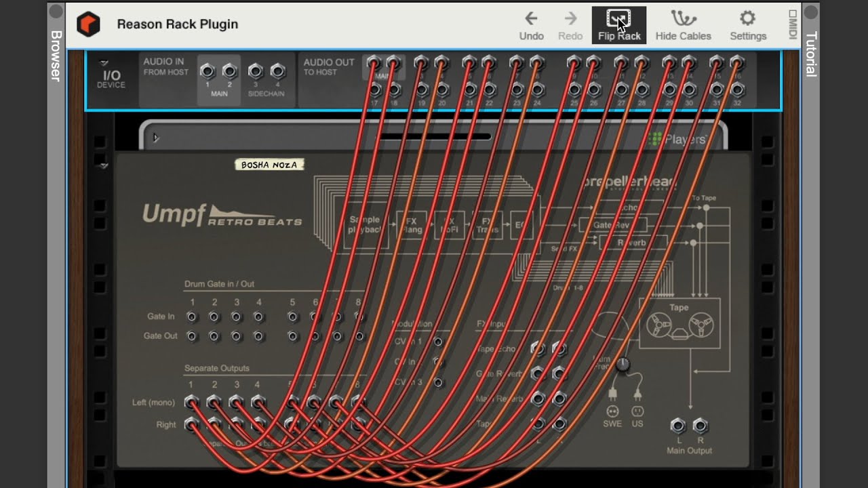Click Gate Out jack 4
Viewport: 868px width, 488px height.
click(x=258, y=335)
